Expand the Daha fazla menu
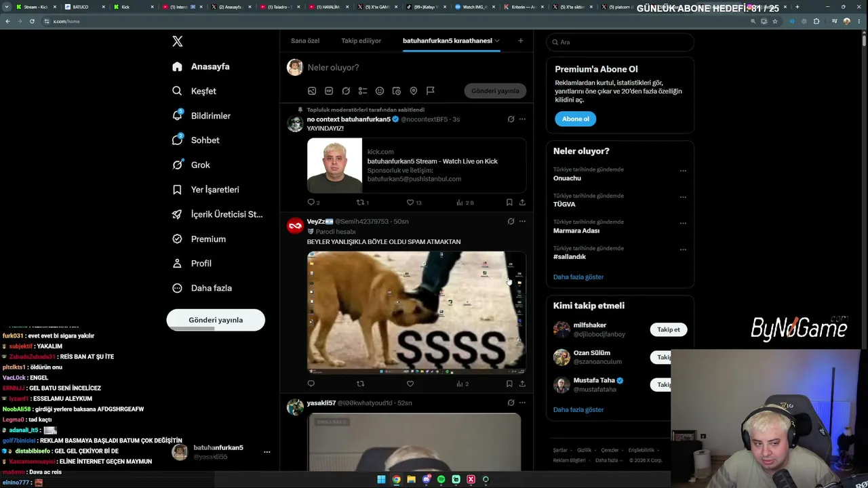Screen dimensions: 868x488 (x=201, y=288)
